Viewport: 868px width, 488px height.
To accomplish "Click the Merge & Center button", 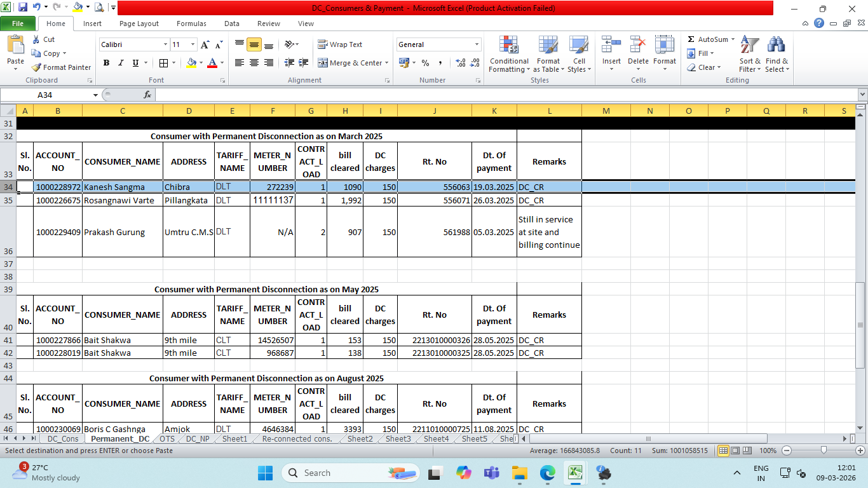I will (x=351, y=63).
